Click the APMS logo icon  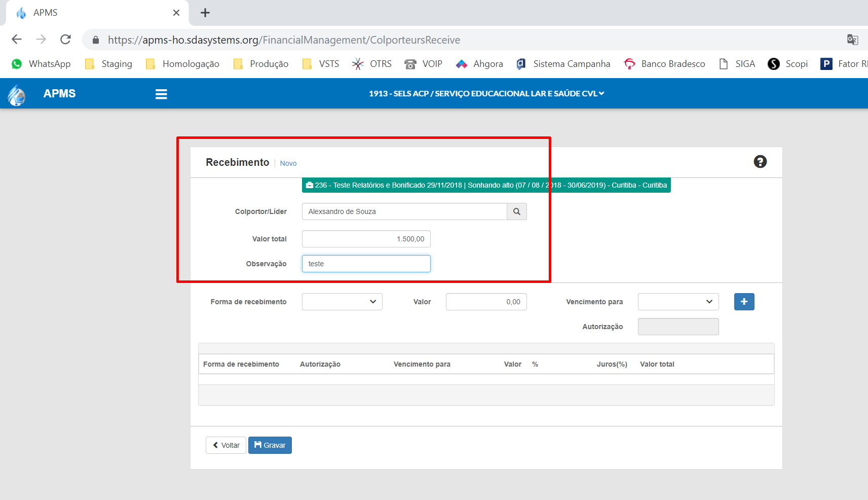click(17, 94)
